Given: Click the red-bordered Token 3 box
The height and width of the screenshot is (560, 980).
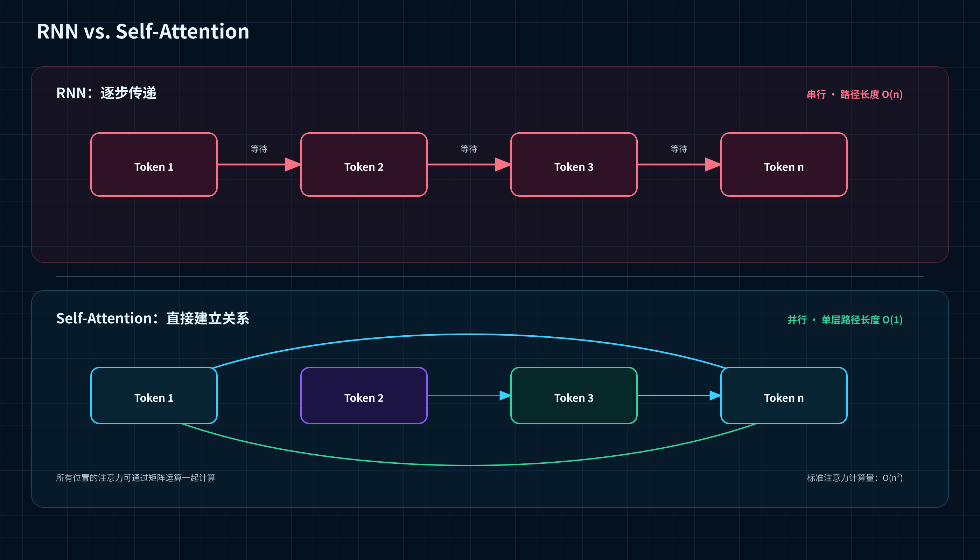Looking at the screenshot, I should pyautogui.click(x=574, y=164).
